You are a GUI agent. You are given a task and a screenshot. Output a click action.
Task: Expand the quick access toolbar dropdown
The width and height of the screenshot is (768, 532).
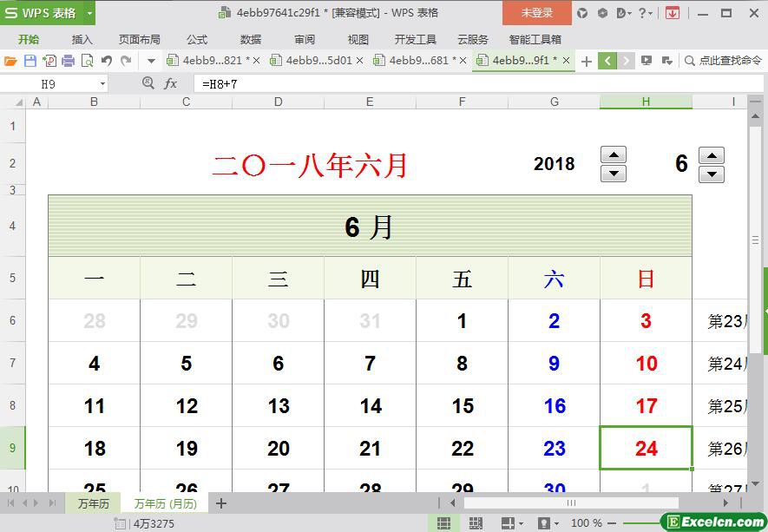pyautogui.click(x=151, y=61)
